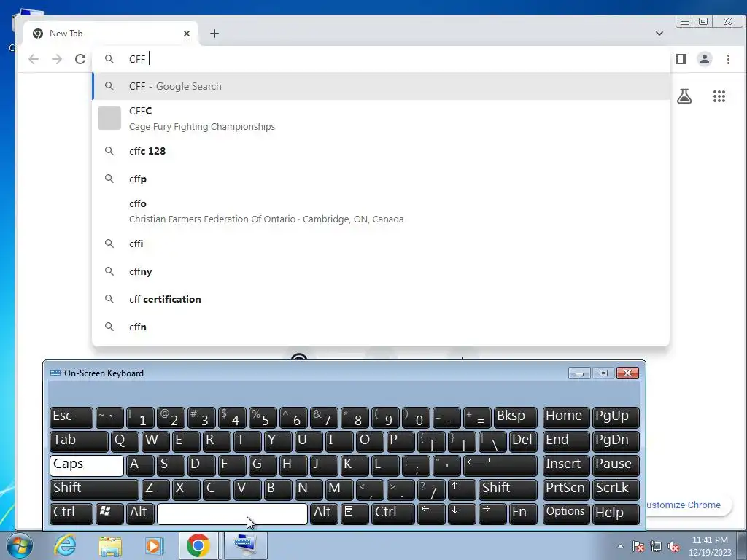Open network icon in system tray
The width and height of the screenshot is (747, 560).
click(656, 546)
